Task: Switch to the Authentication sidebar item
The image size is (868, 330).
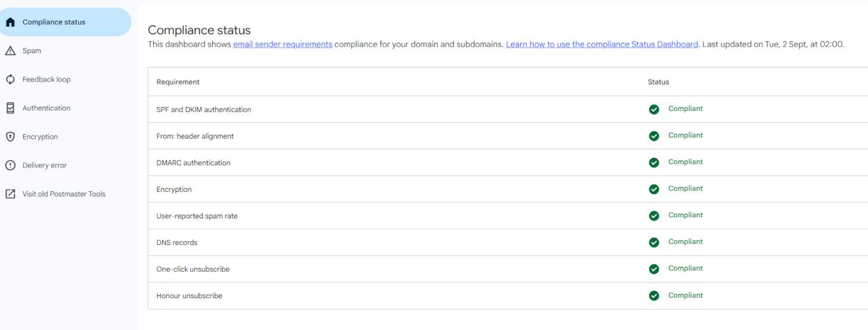Action: pyautogui.click(x=46, y=108)
